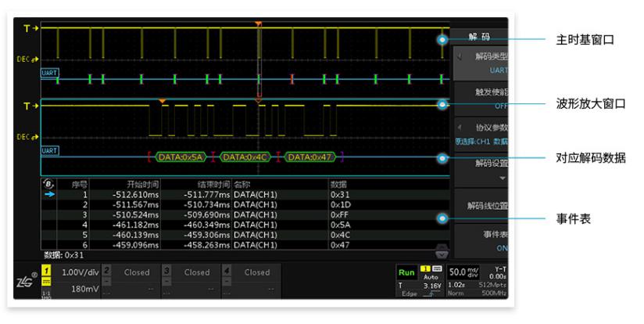Toggle the 事件表 ON switch

pyautogui.click(x=481, y=241)
